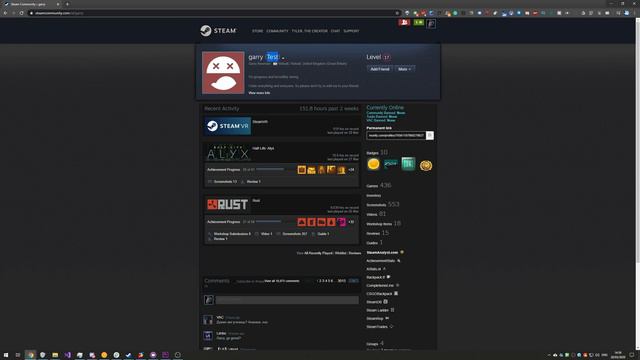Click the green square badge

[408, 164]
